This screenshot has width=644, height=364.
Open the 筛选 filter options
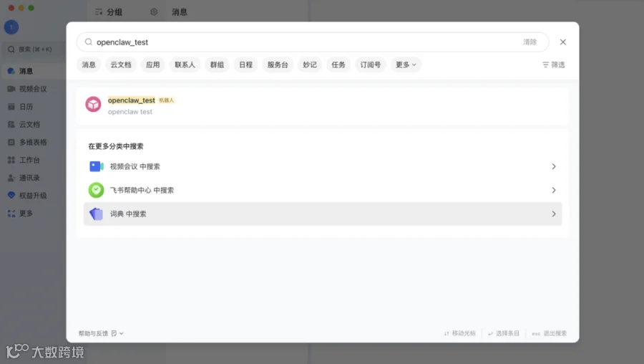[554, 64]
